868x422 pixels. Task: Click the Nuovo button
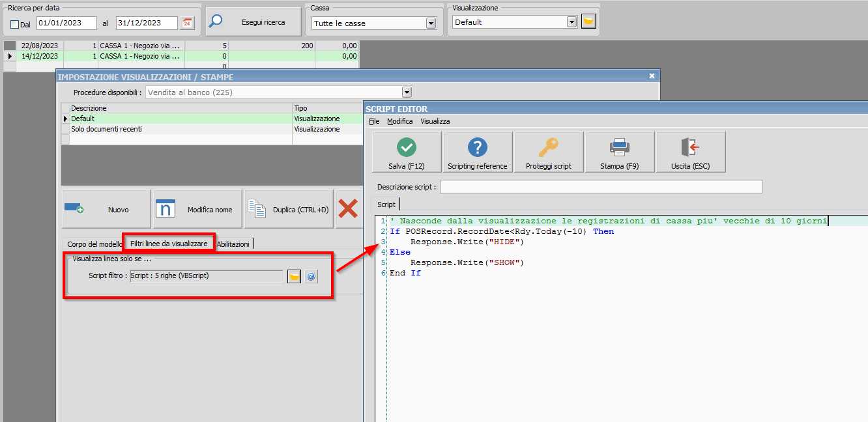coord(106,209)
